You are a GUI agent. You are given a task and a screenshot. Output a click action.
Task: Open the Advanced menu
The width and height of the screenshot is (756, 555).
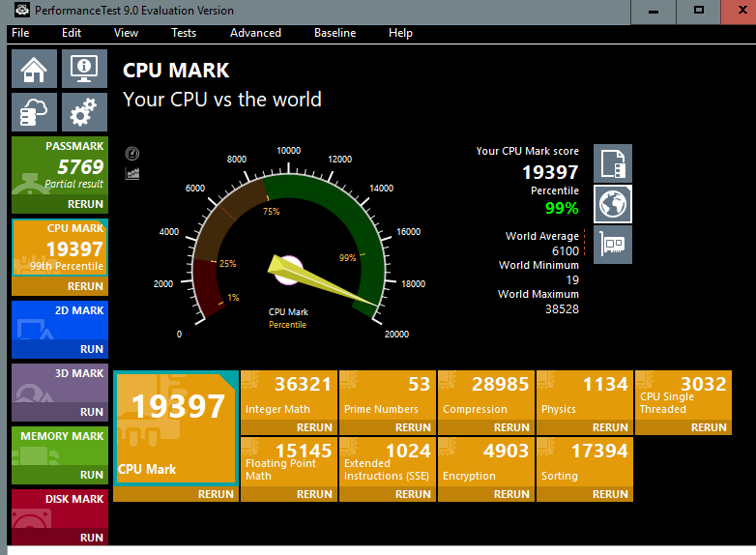point(255,33)
